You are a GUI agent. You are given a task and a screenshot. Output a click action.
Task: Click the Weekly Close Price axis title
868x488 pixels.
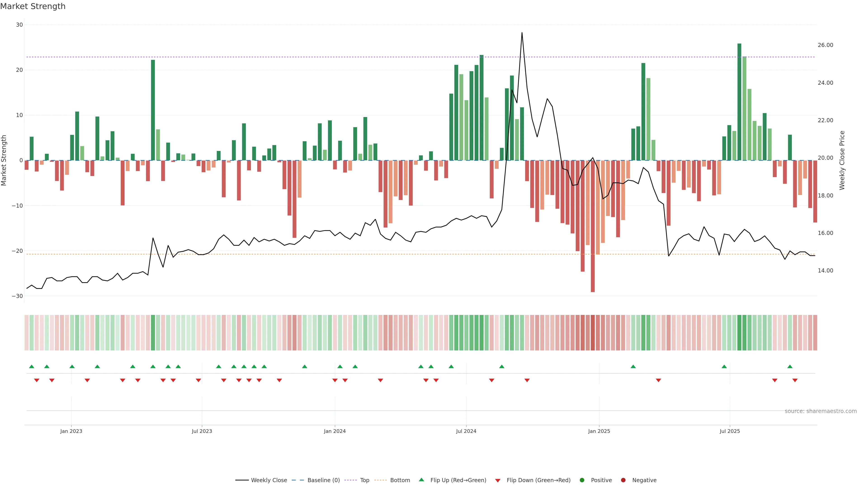point(842,160)
